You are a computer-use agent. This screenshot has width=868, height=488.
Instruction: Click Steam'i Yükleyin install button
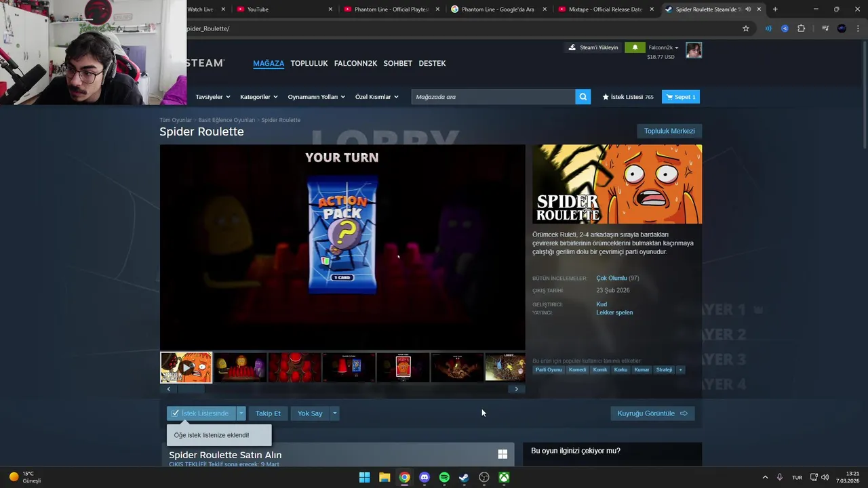pyautogui.click(x=593, y=47)
